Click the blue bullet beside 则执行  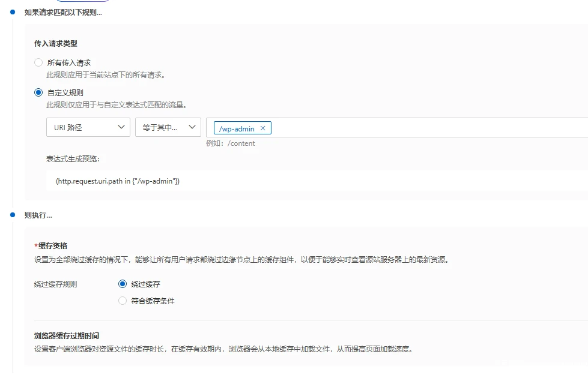12,215
